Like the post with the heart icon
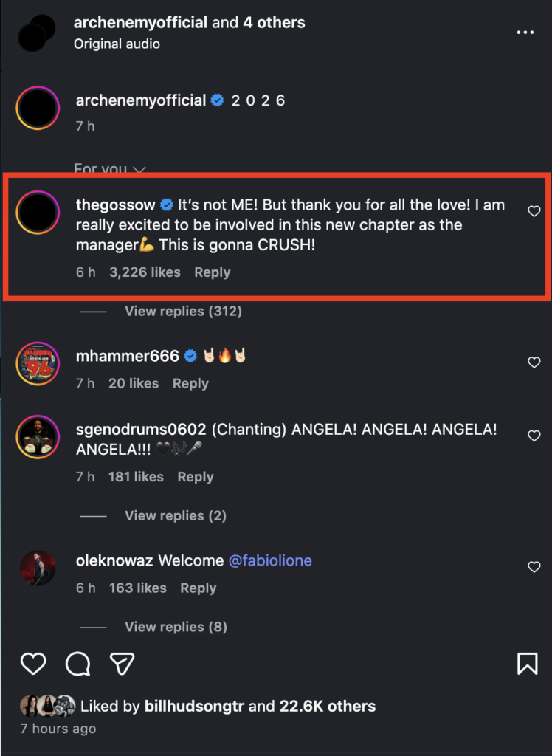This screenshot has height=756, width=552. tap(33, 664)
